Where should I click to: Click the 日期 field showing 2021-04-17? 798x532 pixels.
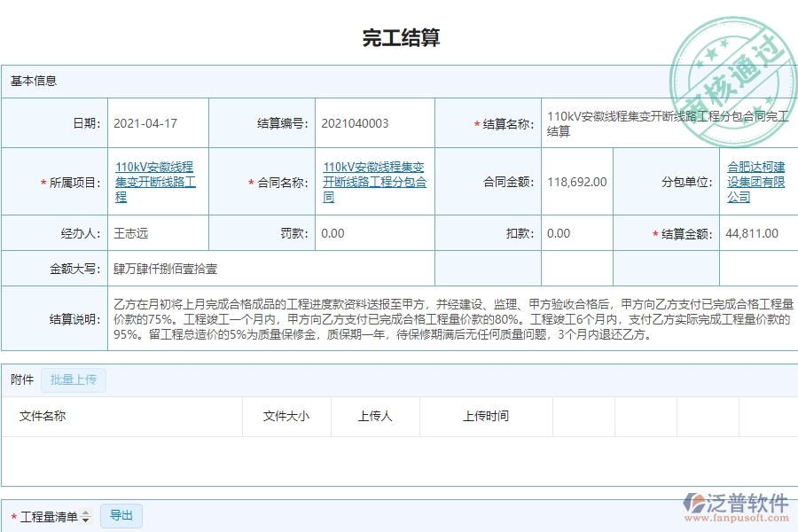[145, 123]
